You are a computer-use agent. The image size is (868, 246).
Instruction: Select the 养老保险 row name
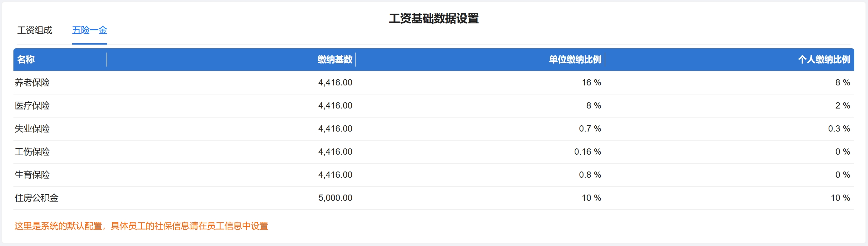[x=32, y=82]
